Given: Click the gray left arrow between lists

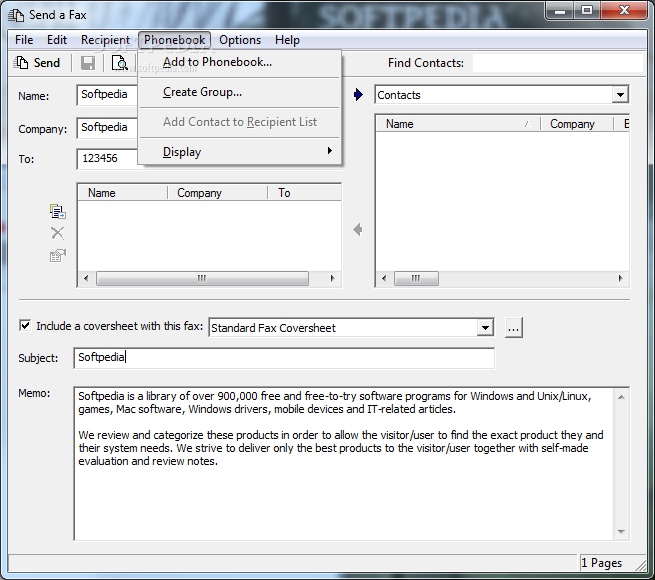Looking at the screenshot, I should [x=358, y=229].
